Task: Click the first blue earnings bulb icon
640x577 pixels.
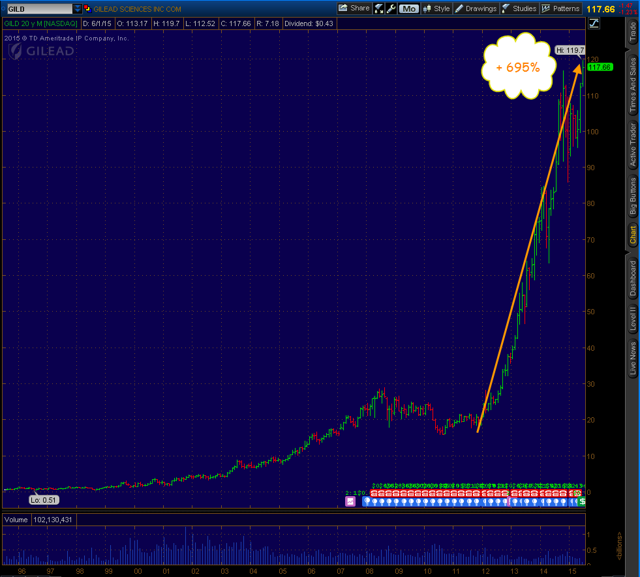Action: 367,502
